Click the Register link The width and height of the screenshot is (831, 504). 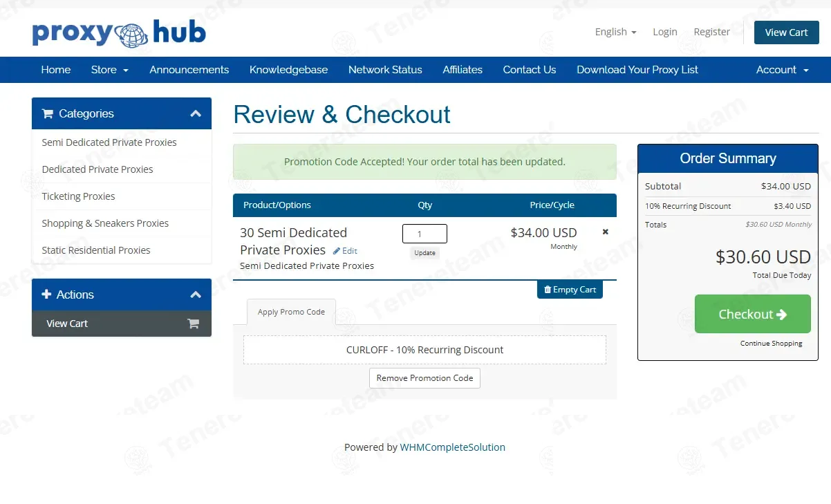(x=711, y=32)
